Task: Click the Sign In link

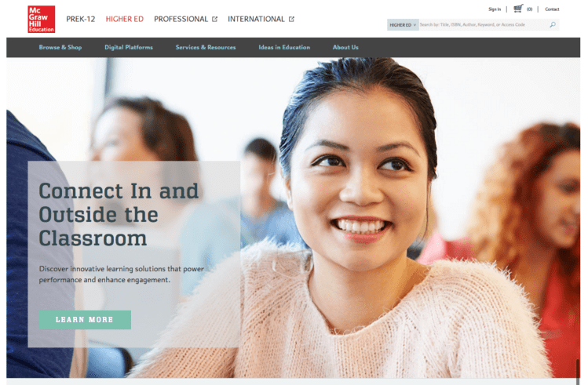Action: 495,9
